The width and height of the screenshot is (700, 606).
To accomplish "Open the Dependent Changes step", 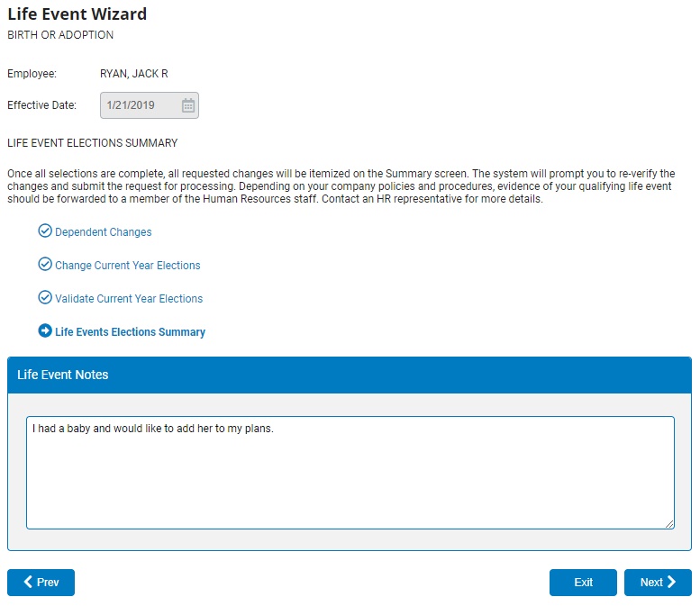I will [x=103, y=232].
